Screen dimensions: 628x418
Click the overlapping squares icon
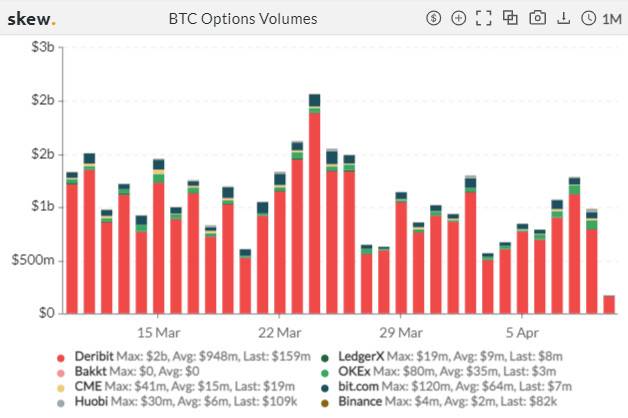pos(511,18)
